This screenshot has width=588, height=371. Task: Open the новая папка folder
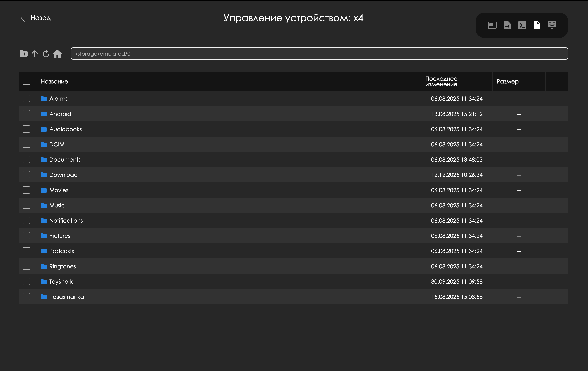(x=66, y=297)
